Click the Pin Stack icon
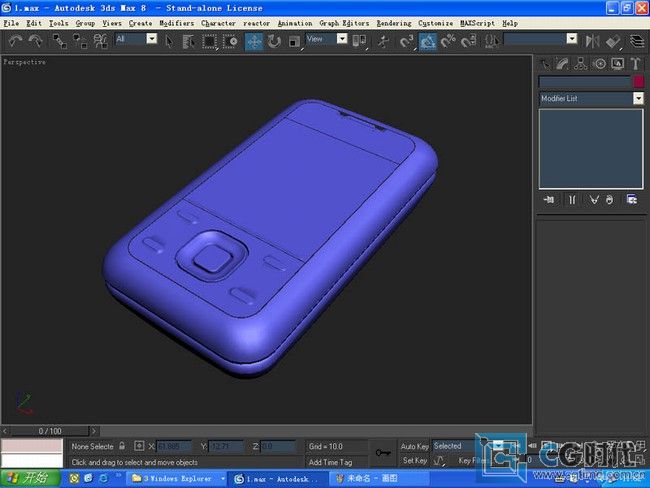 pyautogui.click(x=549, y=200)
